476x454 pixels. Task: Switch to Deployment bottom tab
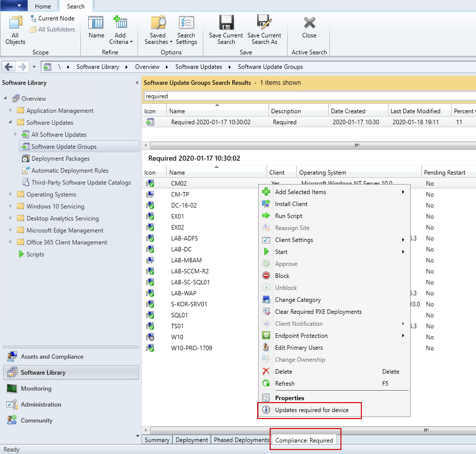pyautogui.click(x=192, y=440)
